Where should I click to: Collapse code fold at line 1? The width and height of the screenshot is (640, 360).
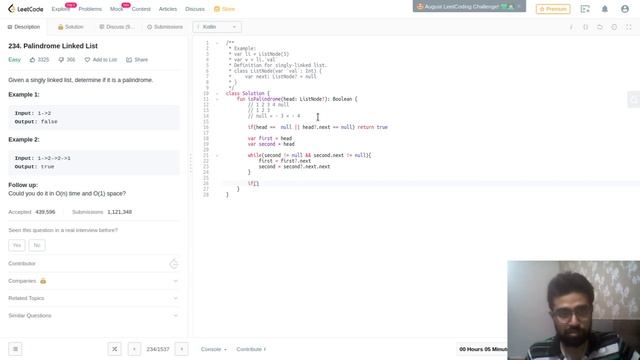(217, 43)
